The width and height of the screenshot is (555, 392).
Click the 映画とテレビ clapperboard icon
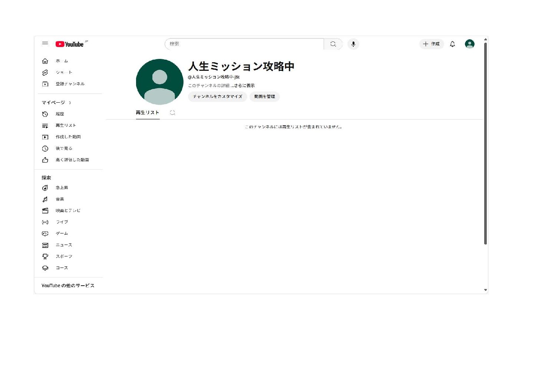click(x=45, y=211)
